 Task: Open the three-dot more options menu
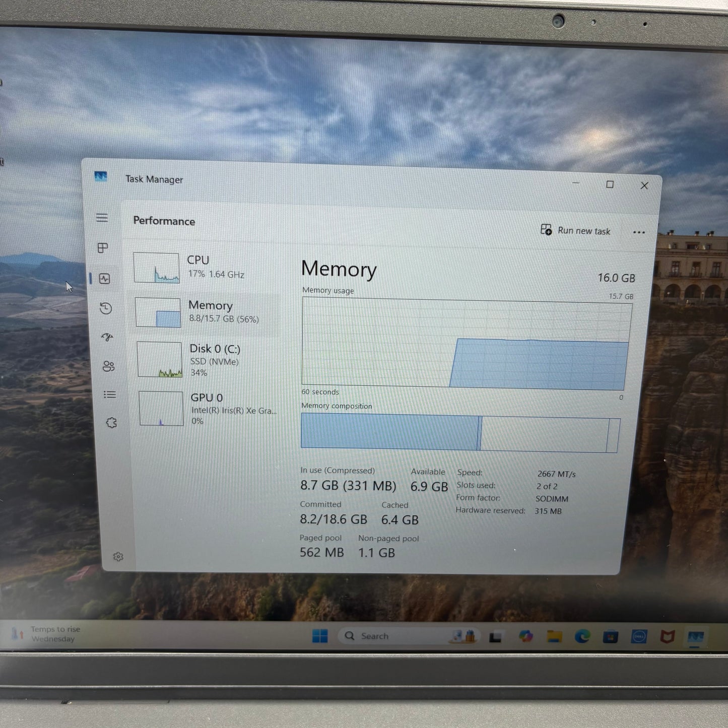click(639, 232)
